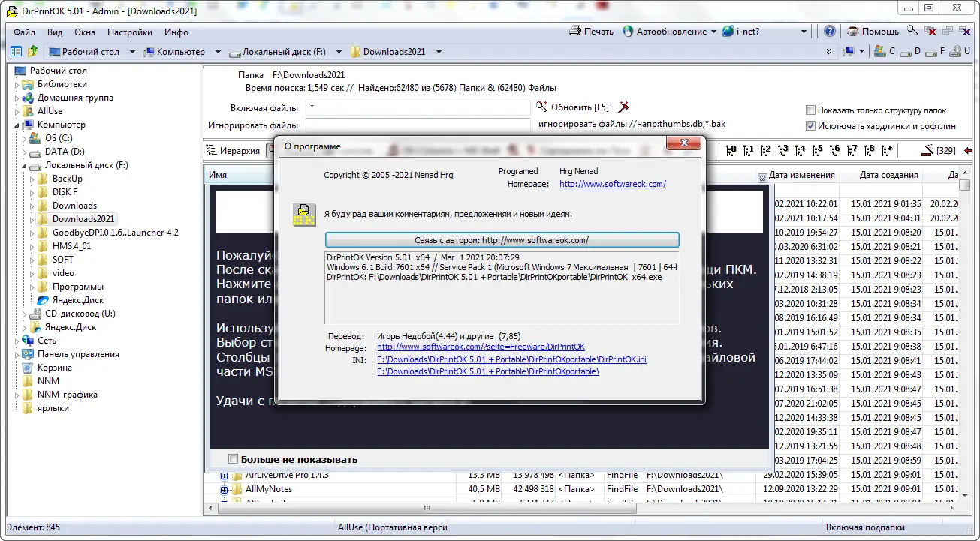Open the Downloads2021 breadcrumb dropdown arrow
This screenshot has width=980, height=541.
[x=439, y=52]
